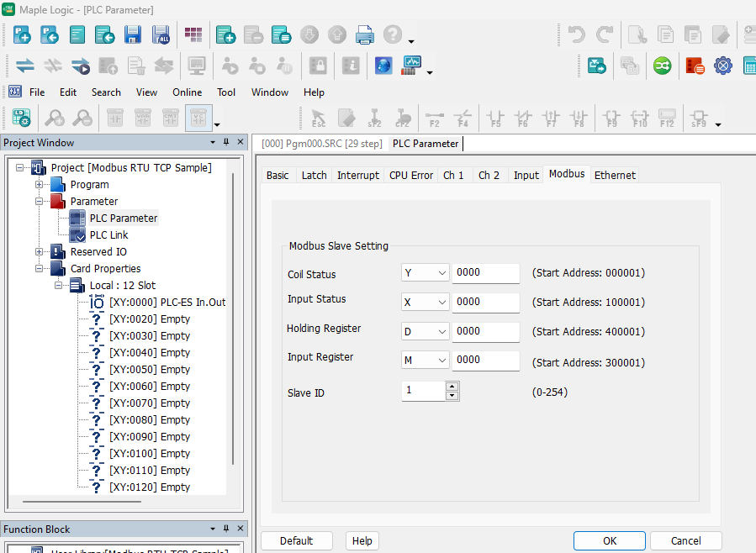Viewport: 756px width, 553px height.
Task: Click the printer icon
Action: [364, 34]
